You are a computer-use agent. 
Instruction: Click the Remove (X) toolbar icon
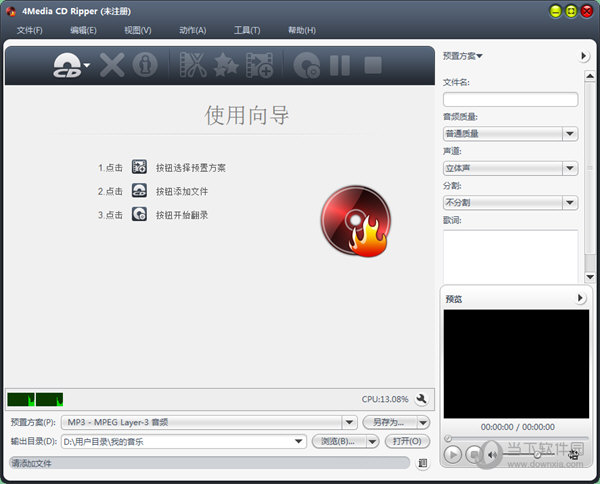point(112,65)
